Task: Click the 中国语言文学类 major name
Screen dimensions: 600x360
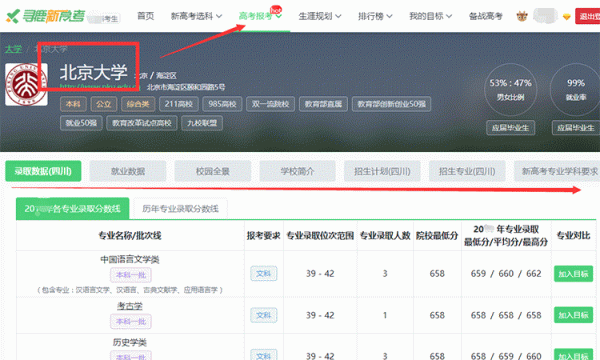Action: [x=130, y=259]
